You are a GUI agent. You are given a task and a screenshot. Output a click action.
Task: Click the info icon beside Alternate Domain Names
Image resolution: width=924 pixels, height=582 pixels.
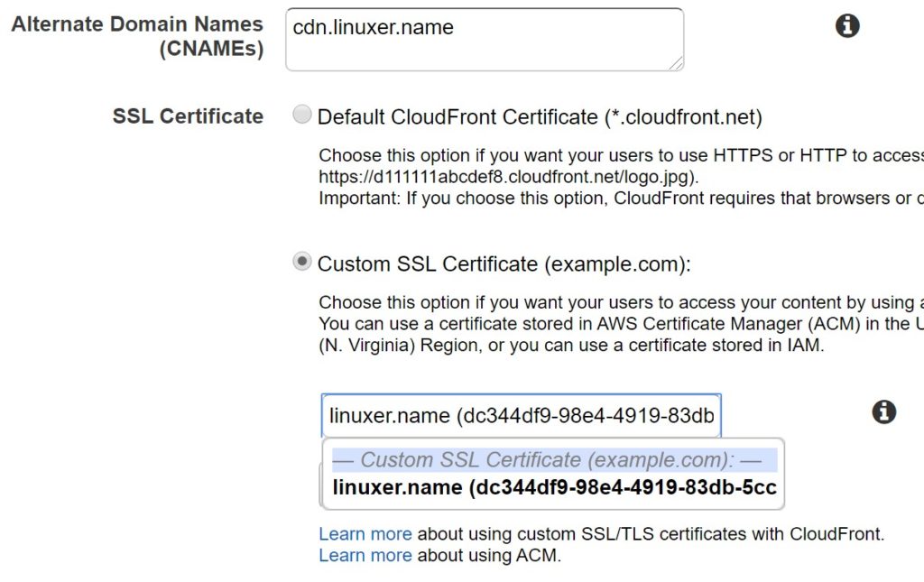[x=846, y=27]
